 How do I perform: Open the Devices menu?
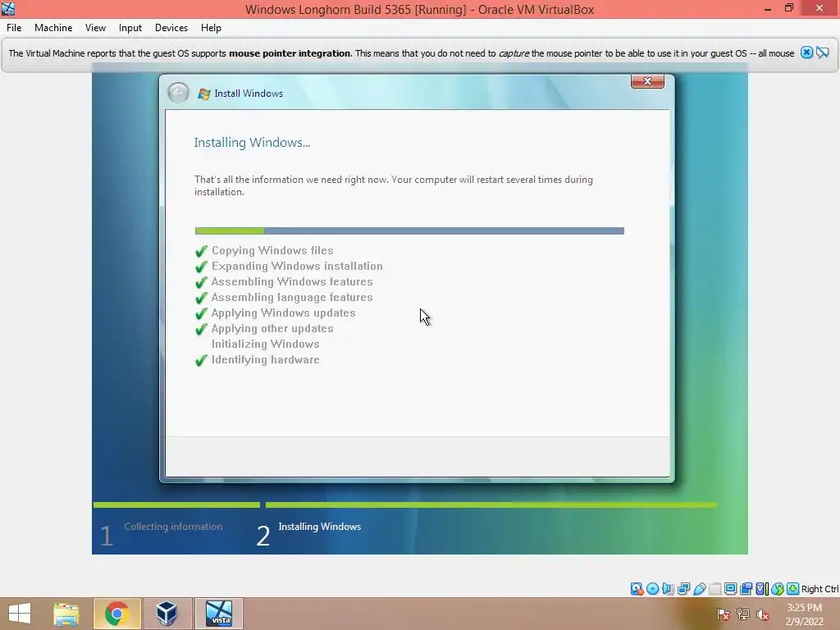coord(171,28)
